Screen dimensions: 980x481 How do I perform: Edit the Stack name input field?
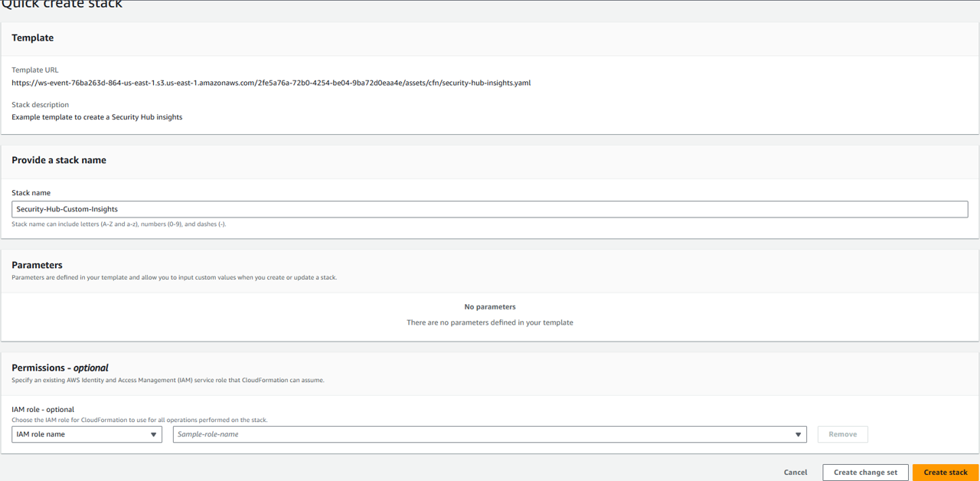(x=490, y=209)
